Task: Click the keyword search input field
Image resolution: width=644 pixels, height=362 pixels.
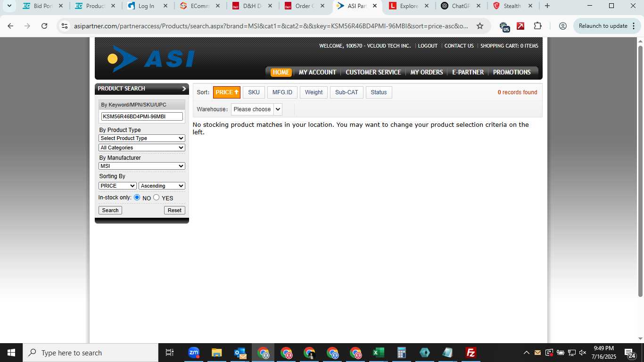Action: click(142, 116)
